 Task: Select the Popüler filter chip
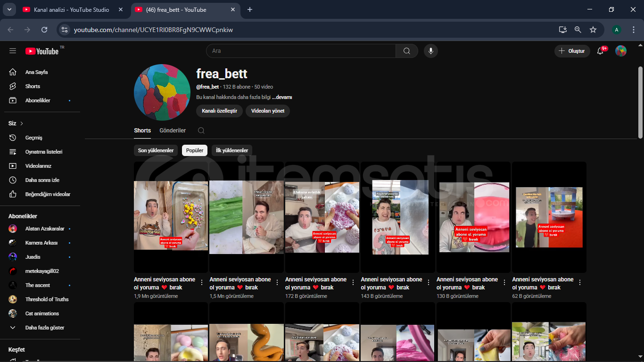195,150
